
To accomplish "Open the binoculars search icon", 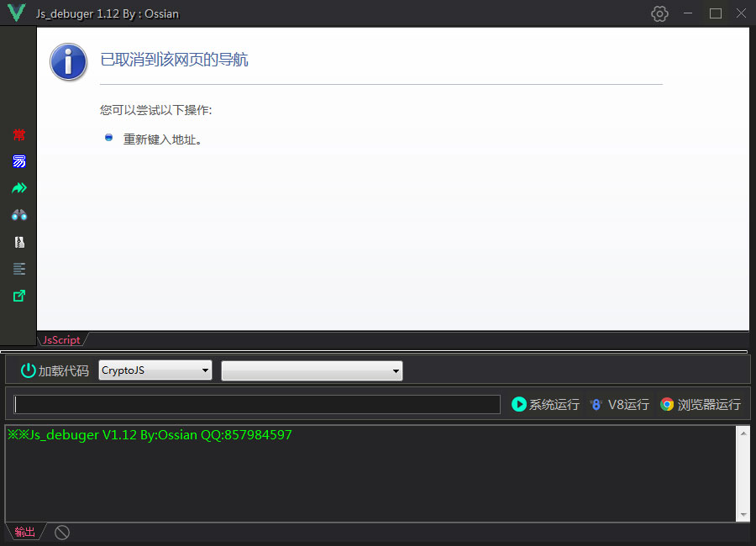I will tap(18, 215).
